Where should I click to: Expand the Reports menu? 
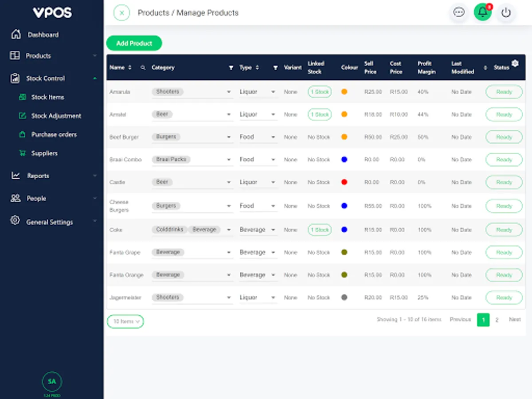click(x=53, y=176)
